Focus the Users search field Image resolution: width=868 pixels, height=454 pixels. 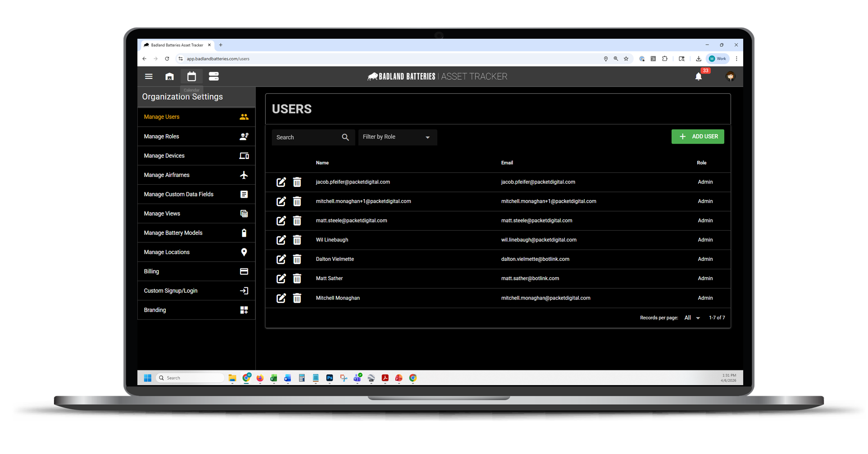(313, 137)
